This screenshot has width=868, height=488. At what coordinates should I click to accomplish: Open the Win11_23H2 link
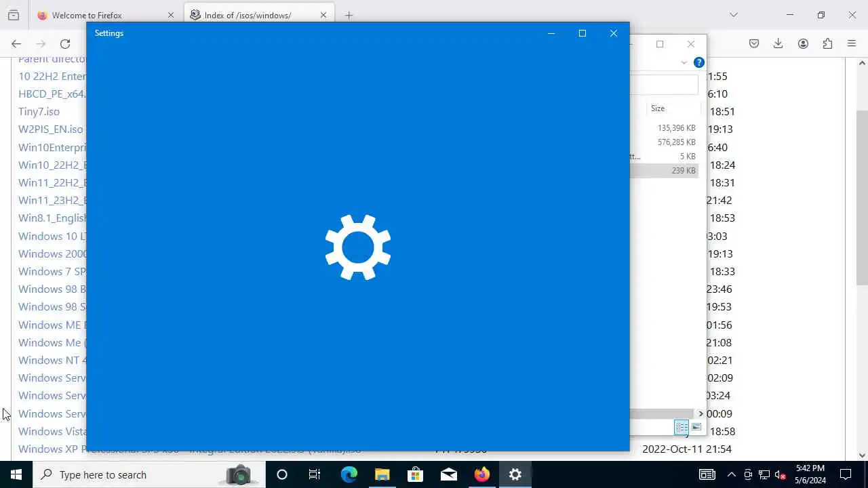(x=52, y=201)
